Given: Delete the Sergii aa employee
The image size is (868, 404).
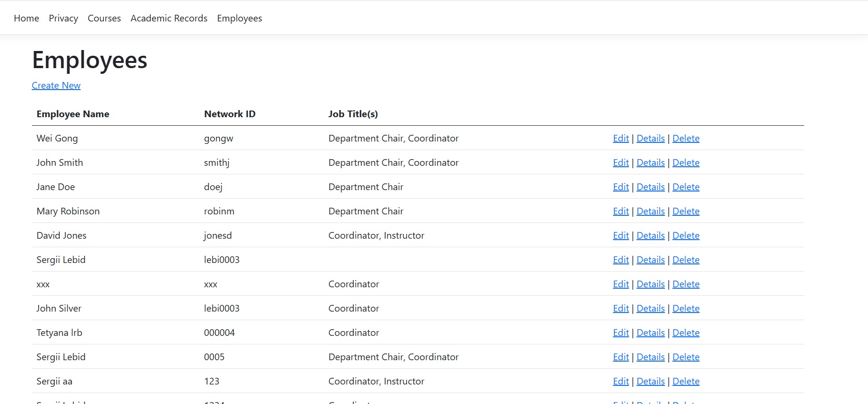Looking at the screenshot, I should click(685, 381).
